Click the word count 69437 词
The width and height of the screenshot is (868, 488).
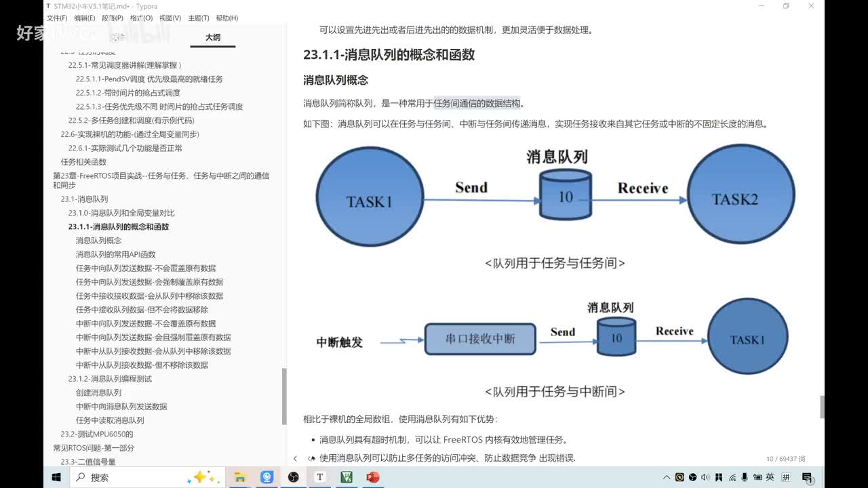coord(786,459)
